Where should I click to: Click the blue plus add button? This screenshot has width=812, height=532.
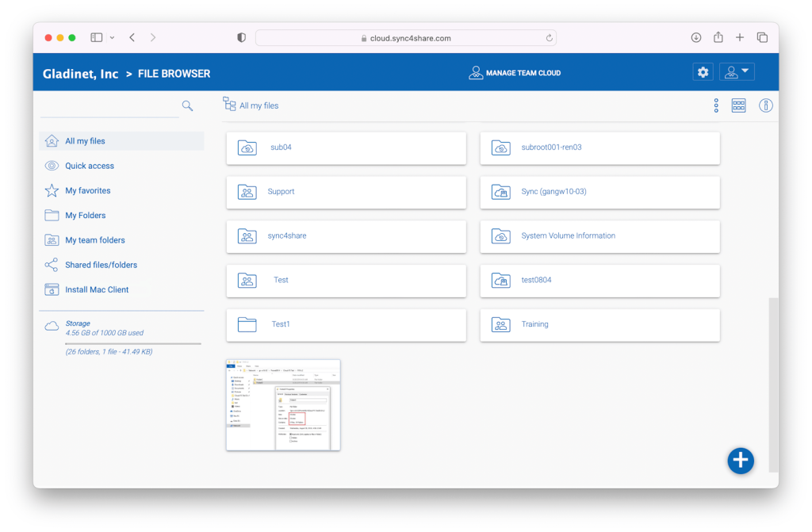click(x=741, y=461)
